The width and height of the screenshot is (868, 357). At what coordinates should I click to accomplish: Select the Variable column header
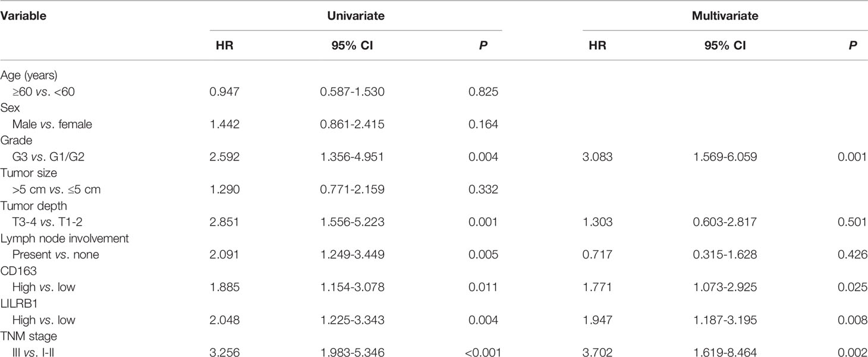23,16
